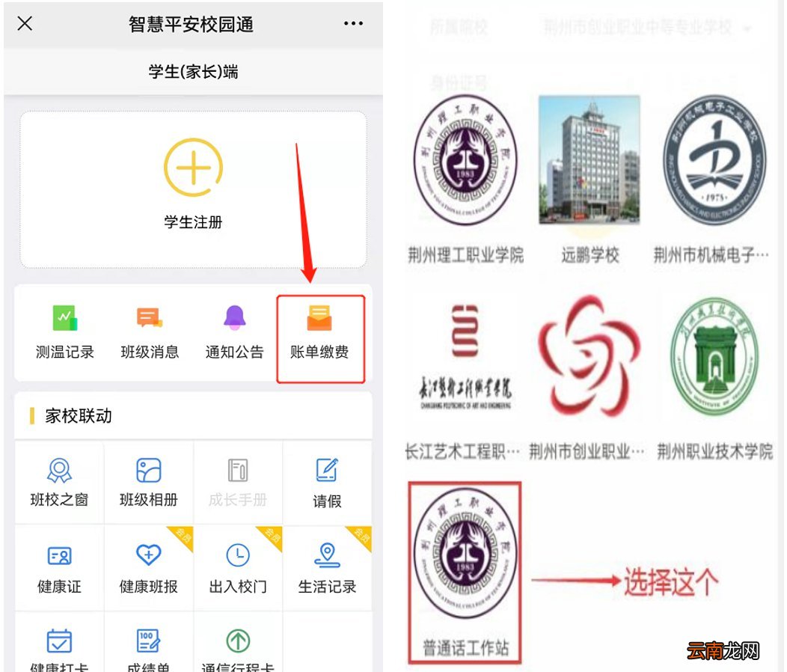Open 班校之窗 badge icon
The height and width of the screenshot is (672, 787).
coord(59,471)
